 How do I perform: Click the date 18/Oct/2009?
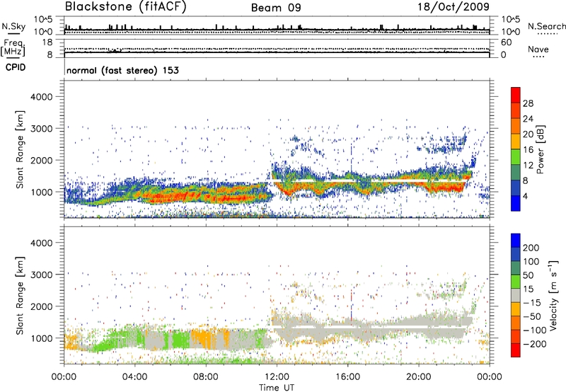pyautogui.click(x=454, y=7)
